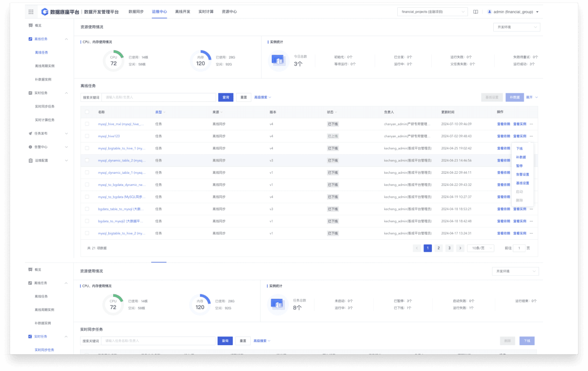This screenshot has height=371, width=588.
Task: Click the 前往 page number input field
Action: [x=519, y=248]
